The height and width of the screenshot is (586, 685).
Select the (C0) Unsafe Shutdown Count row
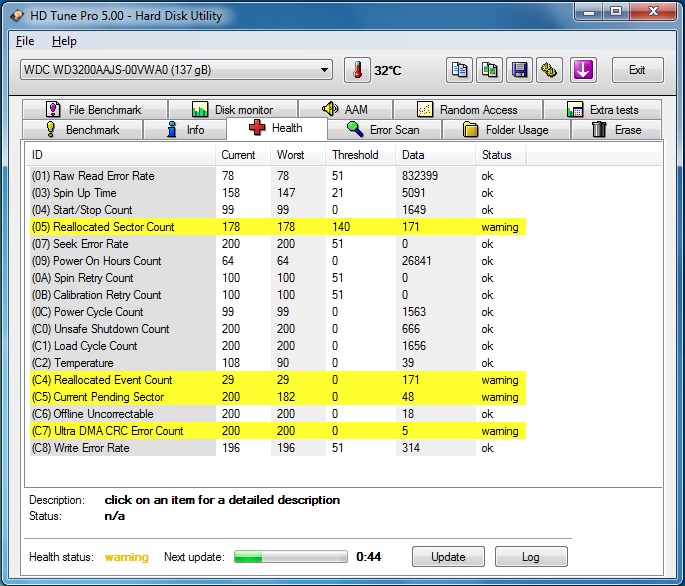click(278, 329)
